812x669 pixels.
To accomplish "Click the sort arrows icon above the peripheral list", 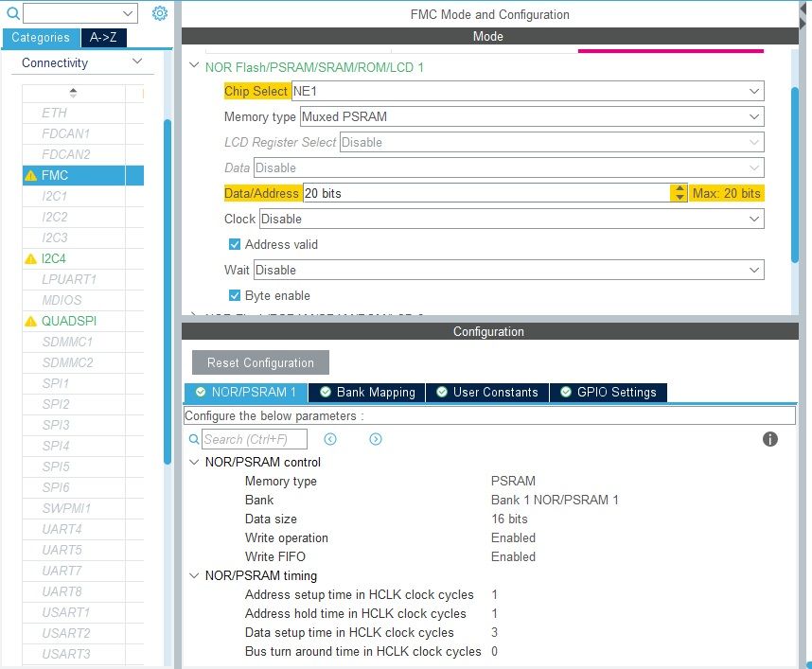I will pos(73,93).
